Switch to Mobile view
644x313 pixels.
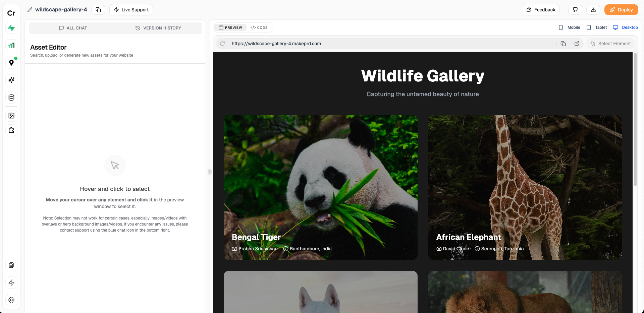click(570, 27)
